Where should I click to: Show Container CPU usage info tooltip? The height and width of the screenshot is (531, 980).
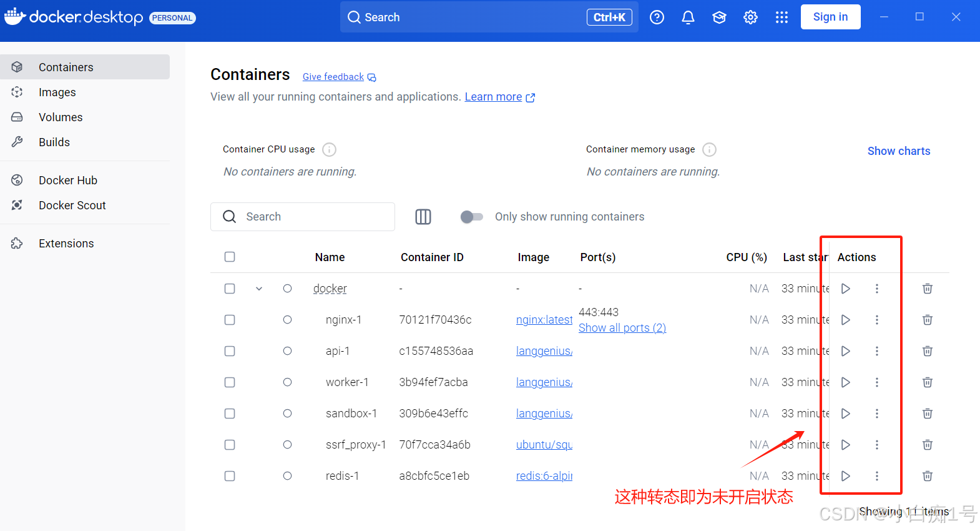329,149
